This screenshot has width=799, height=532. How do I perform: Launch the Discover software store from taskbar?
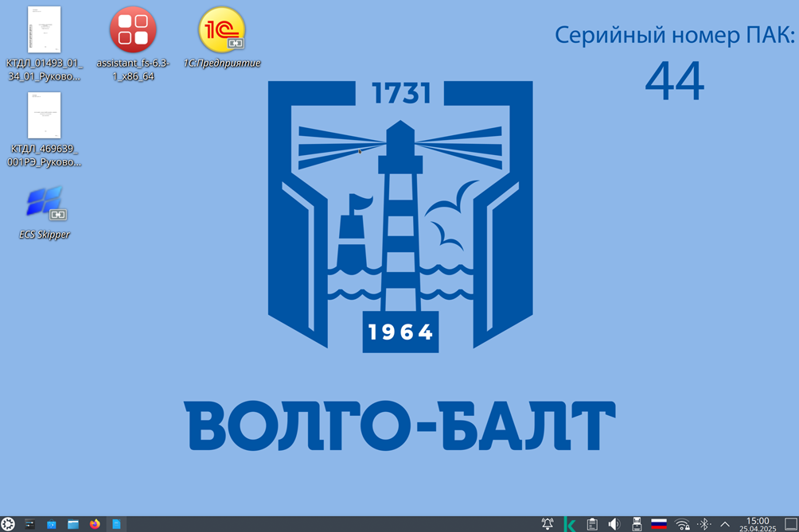(x=52, y=524)
